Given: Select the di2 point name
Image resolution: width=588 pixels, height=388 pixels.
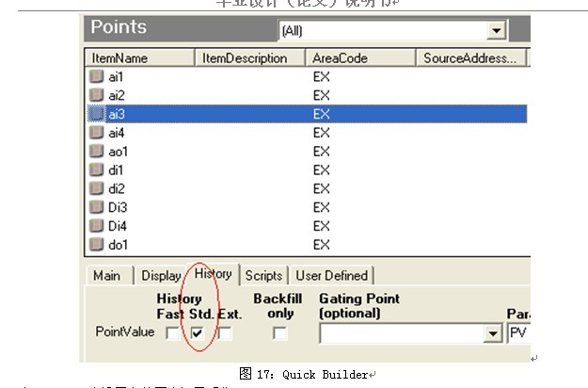Looking at the screenshot, I should [x=117, y=188].
